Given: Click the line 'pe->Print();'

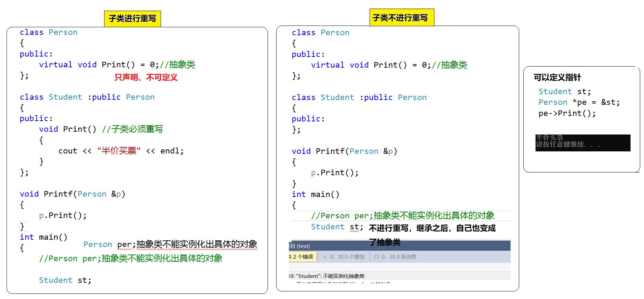Looking at the screenshot, I should point(567,113).
